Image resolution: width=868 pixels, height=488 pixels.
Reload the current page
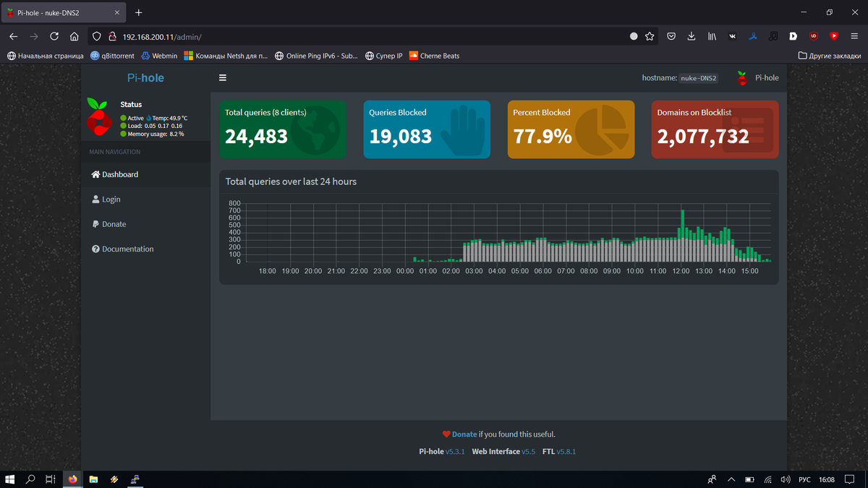click(54, 36)
